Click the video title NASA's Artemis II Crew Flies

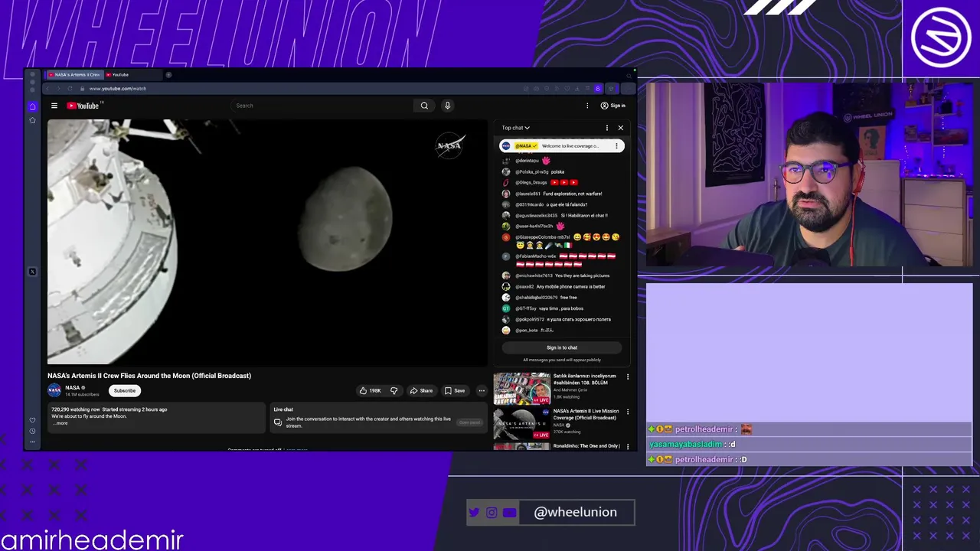[149, 376]
